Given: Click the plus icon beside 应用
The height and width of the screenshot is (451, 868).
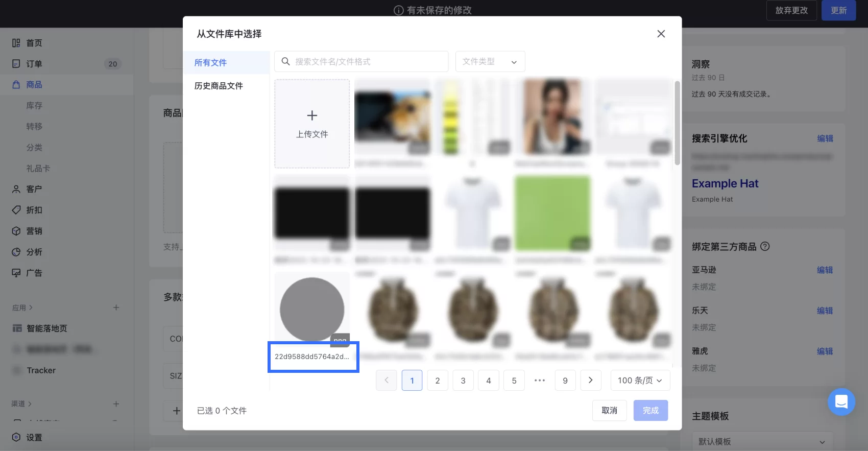Looking at the screenshot, I should 116,307.
